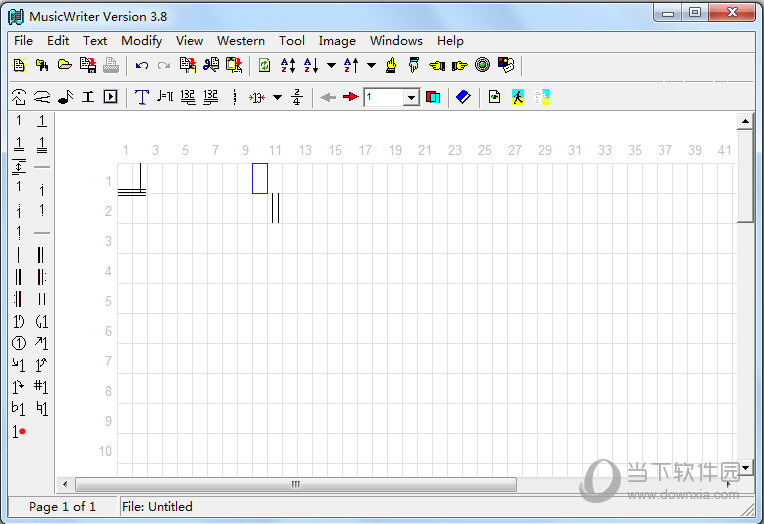The width and height of the screenshot is (764, 524).
Task: Open the page number combo box
Action: point(411,97)
